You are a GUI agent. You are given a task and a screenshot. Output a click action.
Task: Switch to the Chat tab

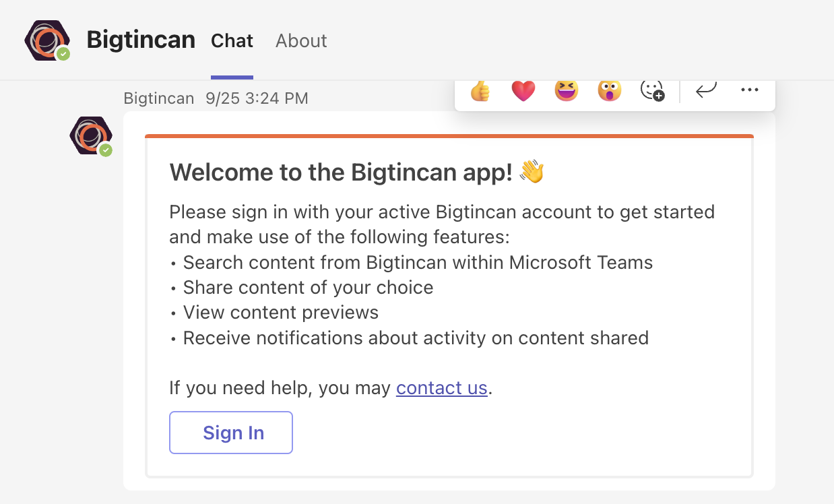(232, 41)
